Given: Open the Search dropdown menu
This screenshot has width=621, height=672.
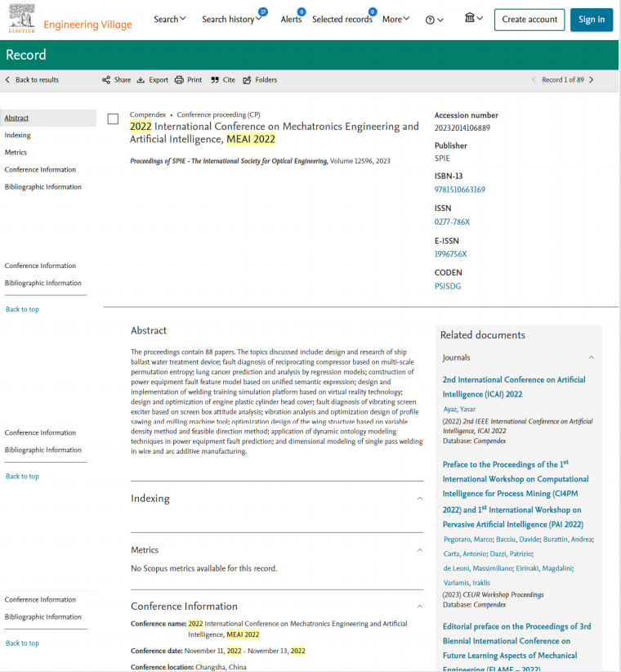Looking at the screenshot, I should click(170, 20).
